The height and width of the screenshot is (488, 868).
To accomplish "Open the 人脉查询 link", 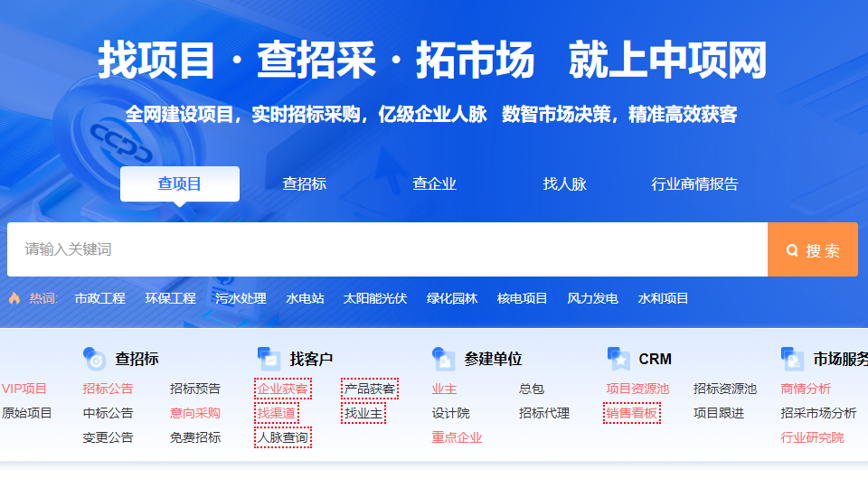I will 283,437.
